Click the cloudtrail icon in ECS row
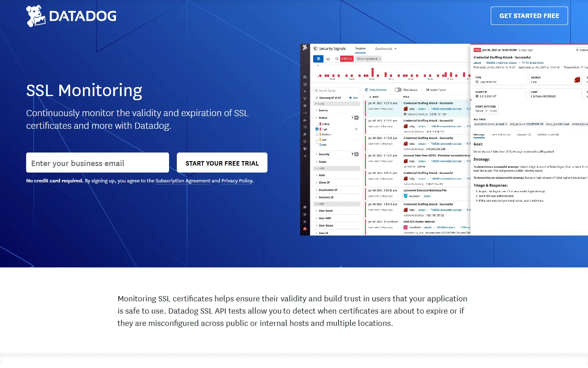This screenshot has height=368, width=588. pos(405,227)
